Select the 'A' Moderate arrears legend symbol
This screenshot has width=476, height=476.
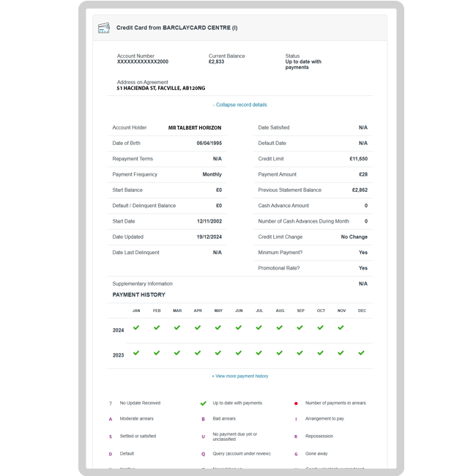[111, 419]
